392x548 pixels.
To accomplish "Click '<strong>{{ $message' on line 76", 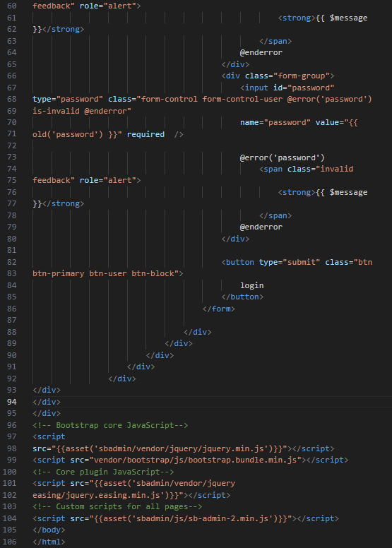I will [322, 192].
